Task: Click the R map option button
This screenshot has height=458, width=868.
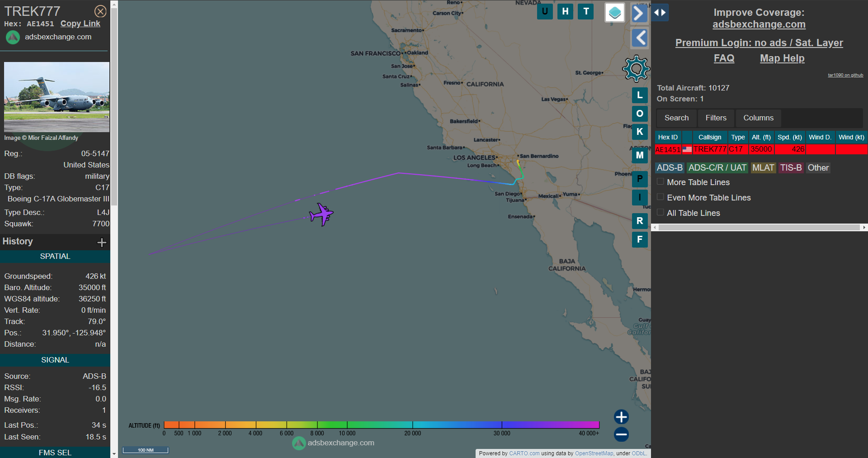Action: [x=640, y=221]
